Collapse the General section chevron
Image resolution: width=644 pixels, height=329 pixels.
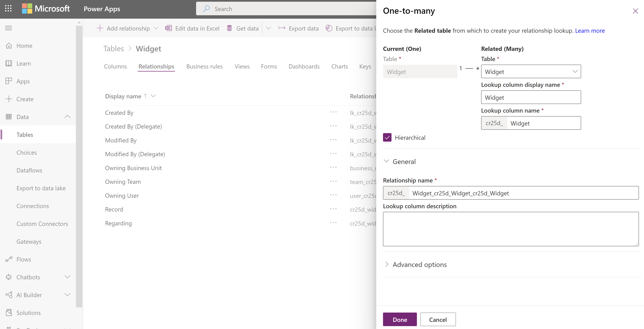click(x=386, y=161)
